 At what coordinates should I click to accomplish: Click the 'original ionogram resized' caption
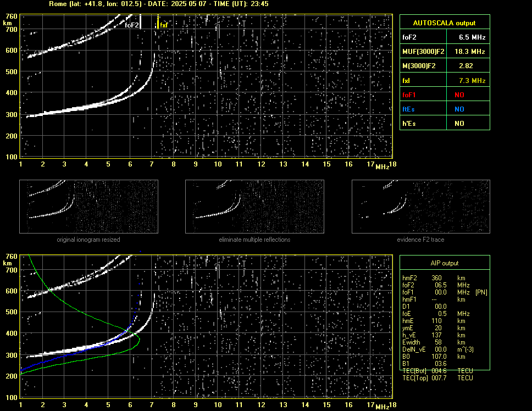[x=88, y=240]
